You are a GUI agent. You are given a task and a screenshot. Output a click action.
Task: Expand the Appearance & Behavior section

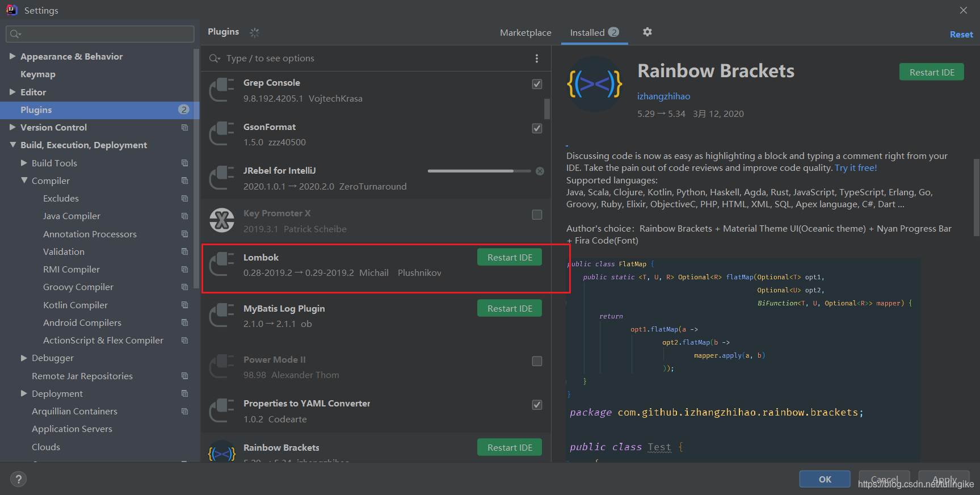(x=12, y=56)
